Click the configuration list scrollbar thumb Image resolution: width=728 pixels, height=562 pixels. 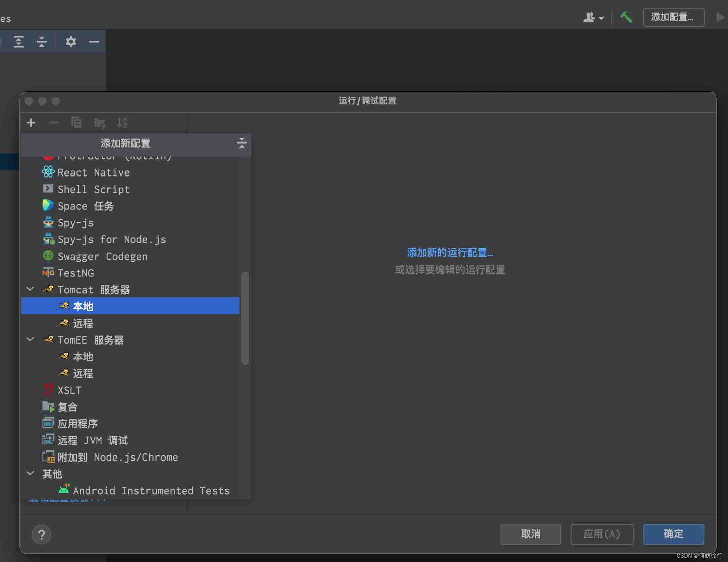click(x=245, y=318)
